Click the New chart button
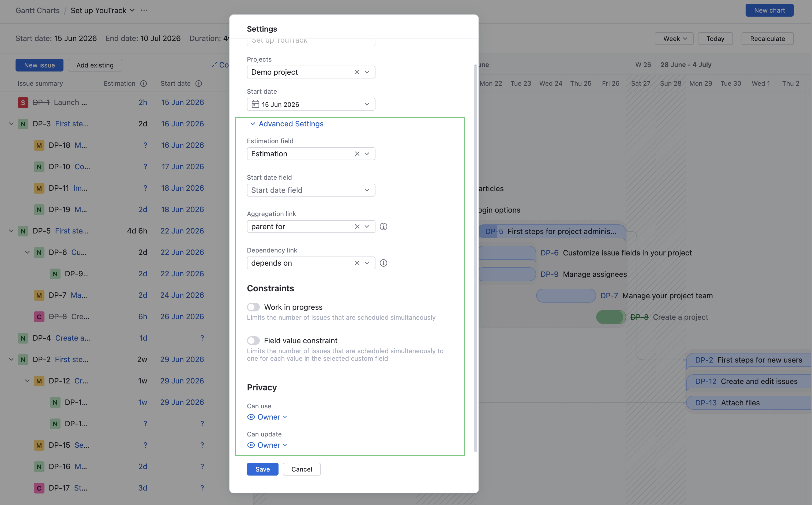The height and width of the screenshot is (505, 812). coord(769,10)
